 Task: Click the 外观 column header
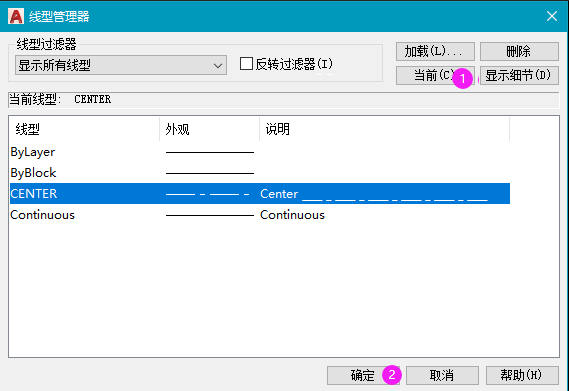point(209,129)
